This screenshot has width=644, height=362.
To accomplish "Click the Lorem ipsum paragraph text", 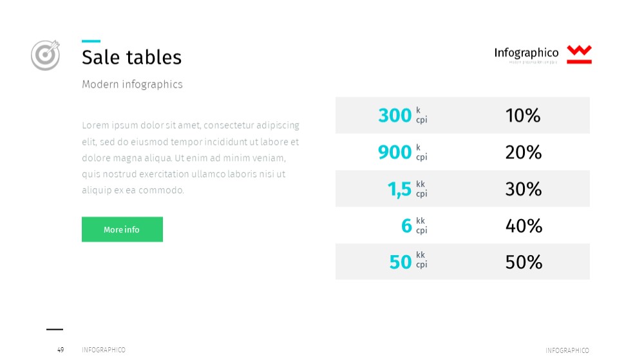I will coord(191,157).
